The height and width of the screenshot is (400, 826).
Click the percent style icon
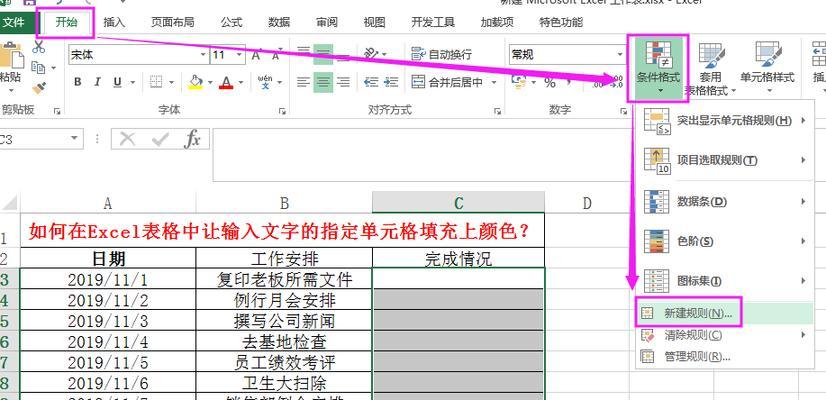tap(550, 83)
